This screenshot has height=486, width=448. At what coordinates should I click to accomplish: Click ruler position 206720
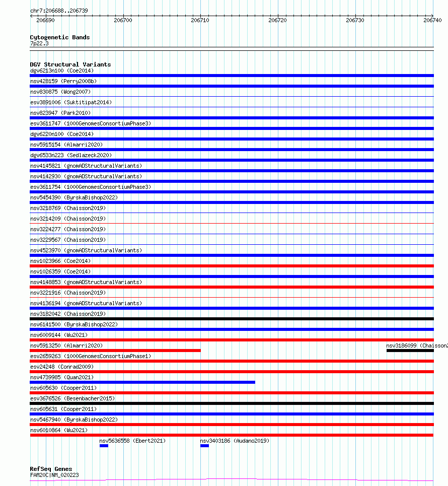tap(277, 20)
